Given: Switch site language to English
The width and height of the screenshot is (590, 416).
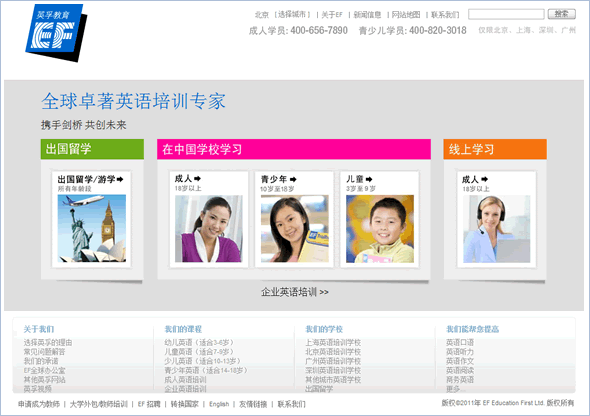Looking at the screenshot, I should [219, 404].
